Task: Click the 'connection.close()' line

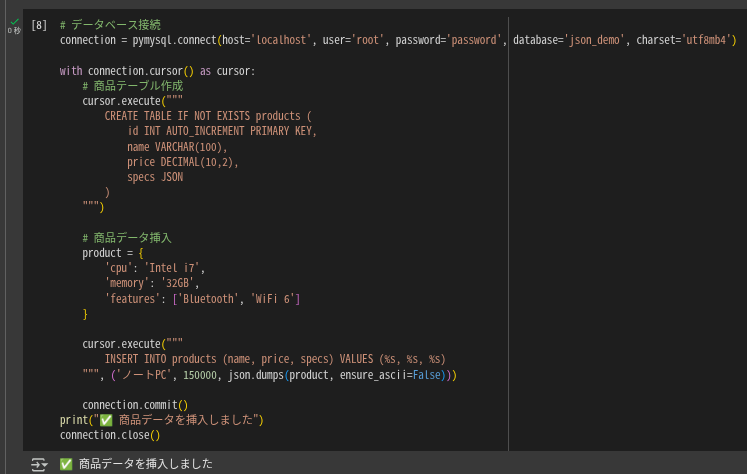Action: click(110, 435)
